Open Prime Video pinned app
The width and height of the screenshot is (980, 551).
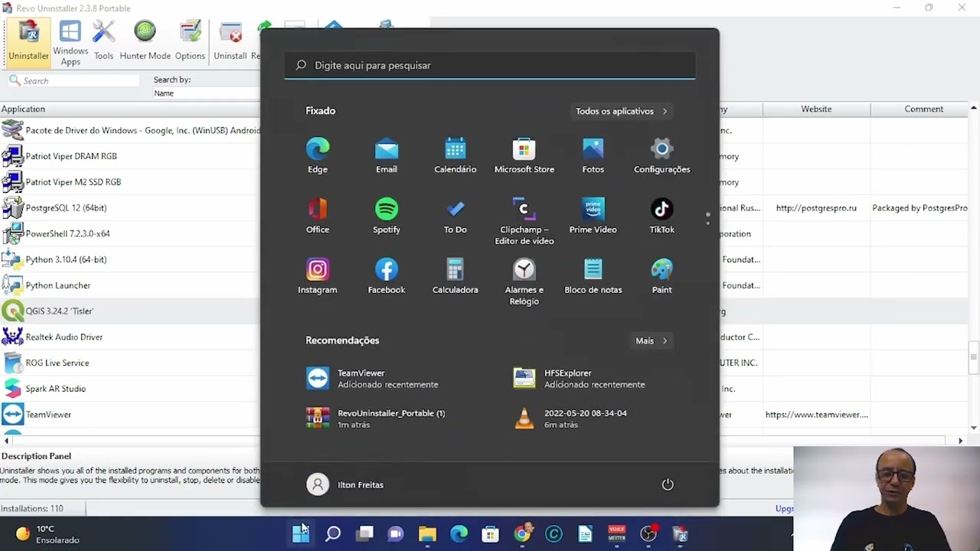click(593, 216)
